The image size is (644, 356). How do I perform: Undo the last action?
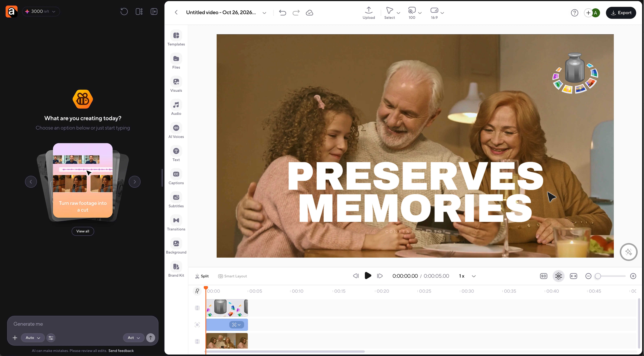pyautogui.click(x=282, y=13)
